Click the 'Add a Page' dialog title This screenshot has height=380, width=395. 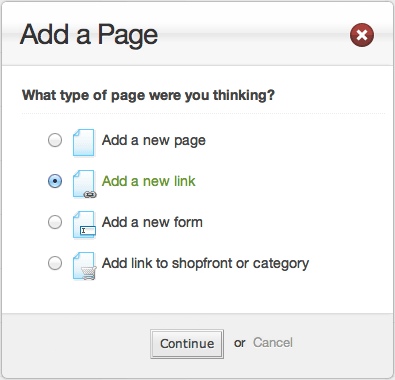click(89, 35)
